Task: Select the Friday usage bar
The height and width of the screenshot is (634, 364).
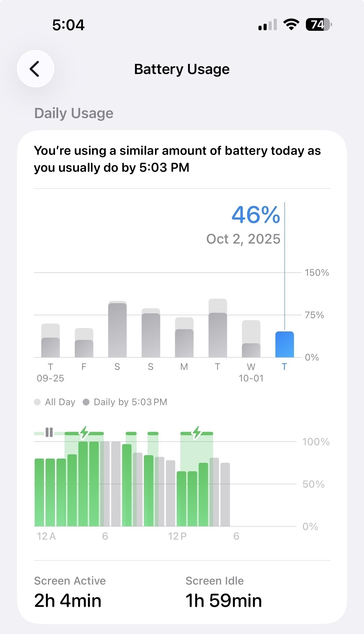Action: pos(84,343)
